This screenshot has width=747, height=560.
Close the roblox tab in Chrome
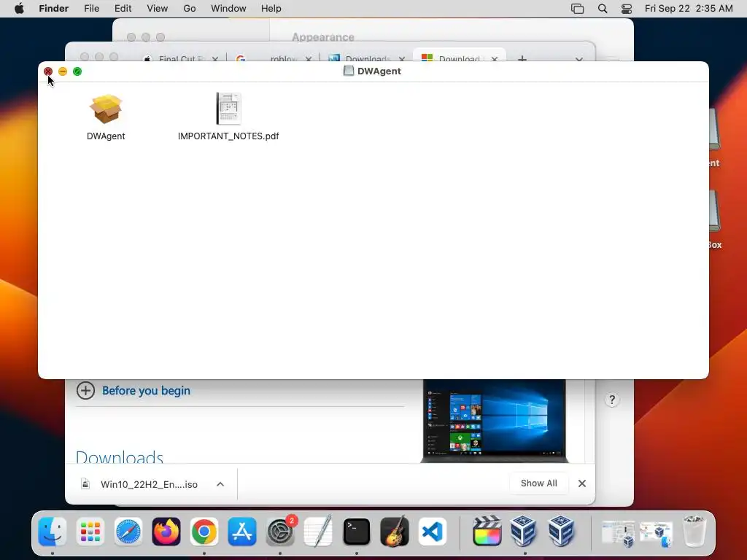coord(309,59)
